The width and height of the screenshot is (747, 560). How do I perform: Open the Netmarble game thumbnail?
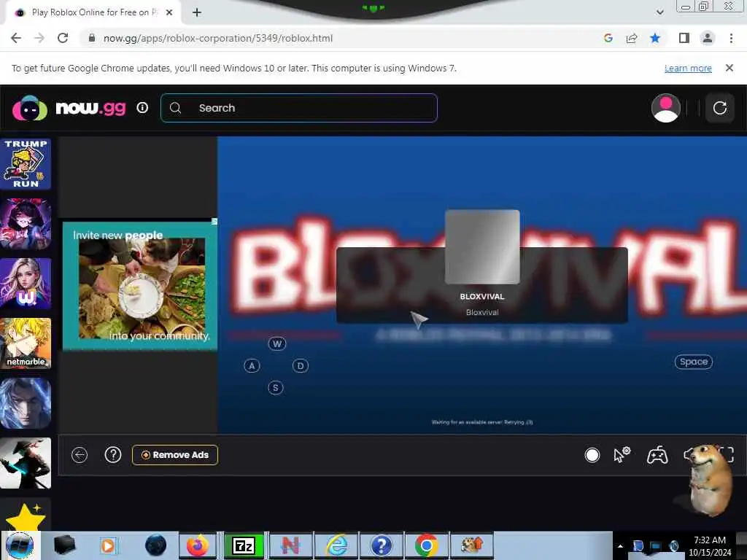pyautogui.click(x=26, y=343)
